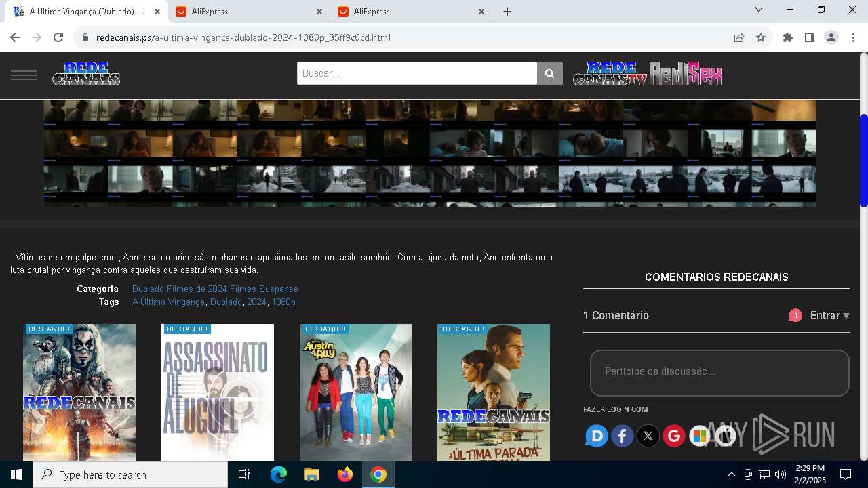Close the first AliExpress tab
The image size is (868, 488).
pos(320,12)
